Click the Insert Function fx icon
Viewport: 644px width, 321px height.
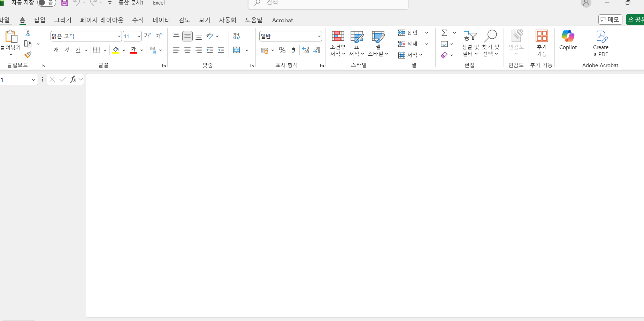[73, 79]
